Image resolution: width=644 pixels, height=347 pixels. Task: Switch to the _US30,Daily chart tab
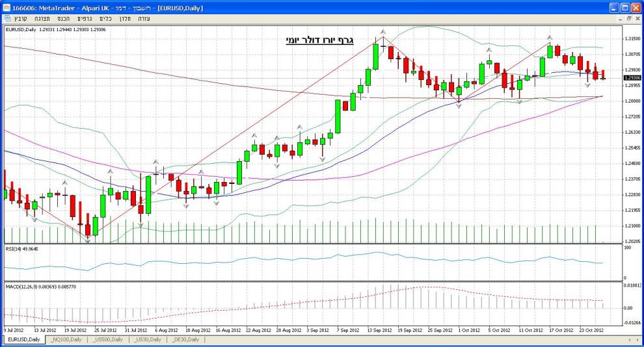(146, 339)
